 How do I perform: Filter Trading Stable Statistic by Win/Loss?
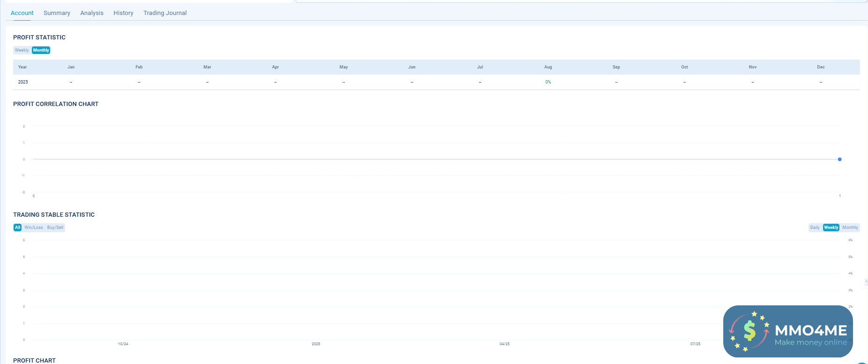[x=34, y=227]
